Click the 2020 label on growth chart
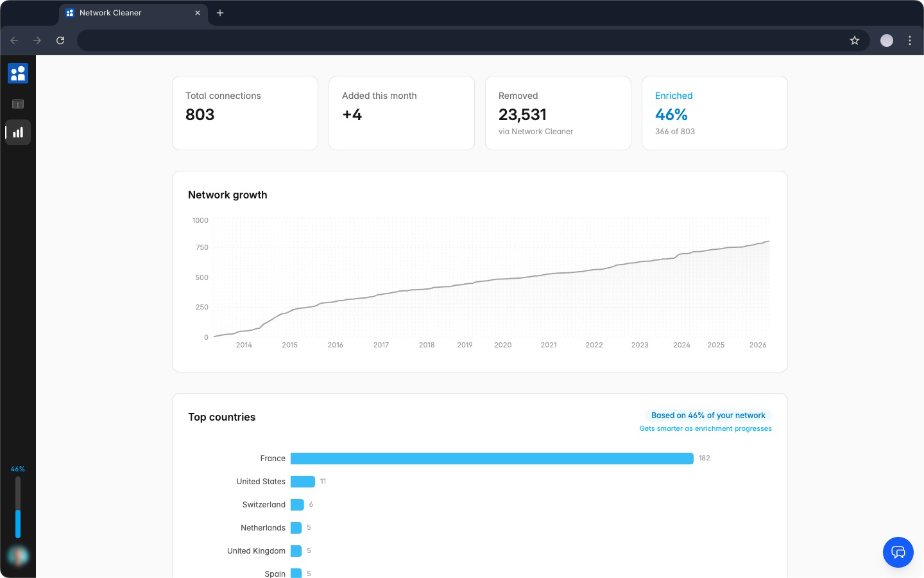924x578 pixels. tap(503, 346)
